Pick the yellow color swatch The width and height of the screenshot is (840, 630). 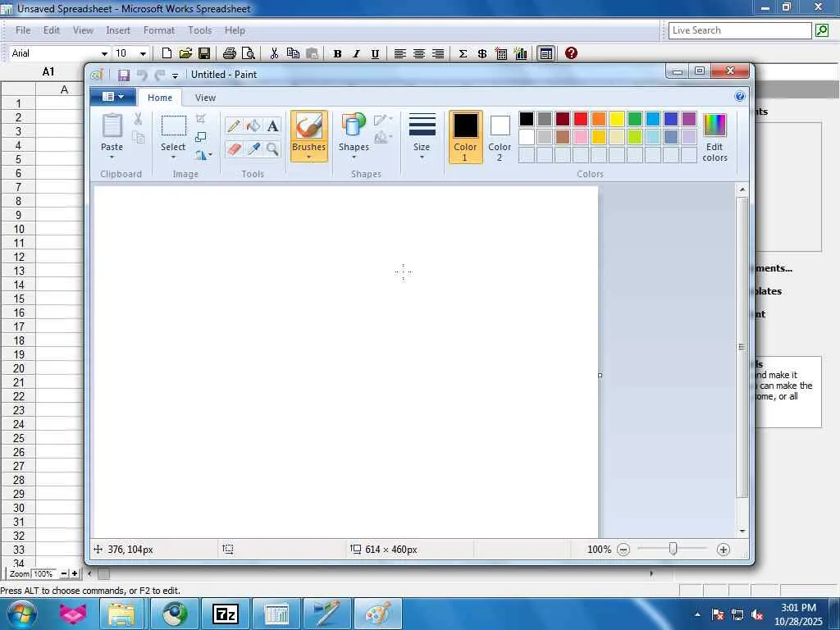(616, 119)
